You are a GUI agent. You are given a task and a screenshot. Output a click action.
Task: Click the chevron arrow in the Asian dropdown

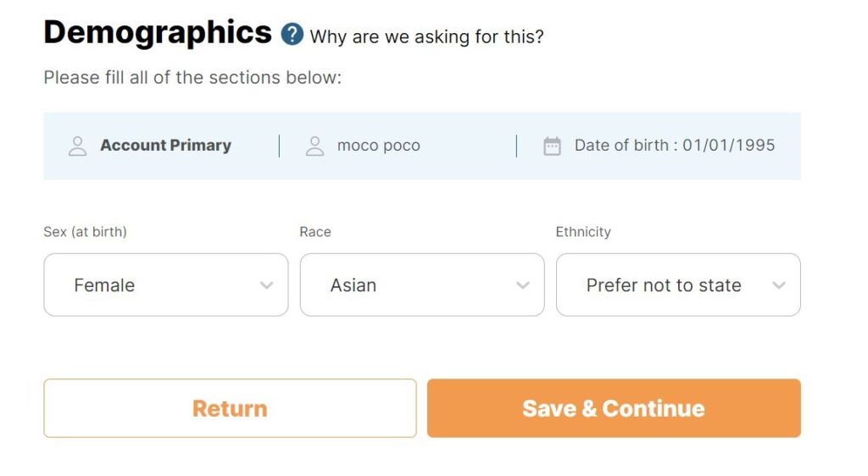coord(523,285)
